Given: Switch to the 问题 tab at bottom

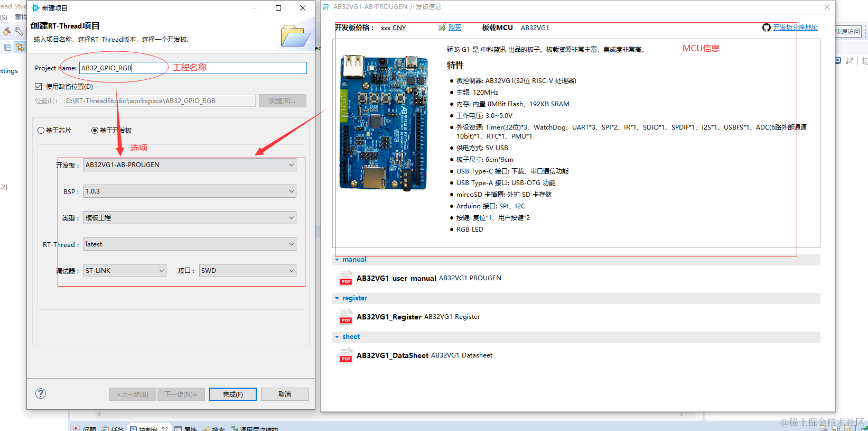Looking at the screenshot, I should click(x=85, y=428).
